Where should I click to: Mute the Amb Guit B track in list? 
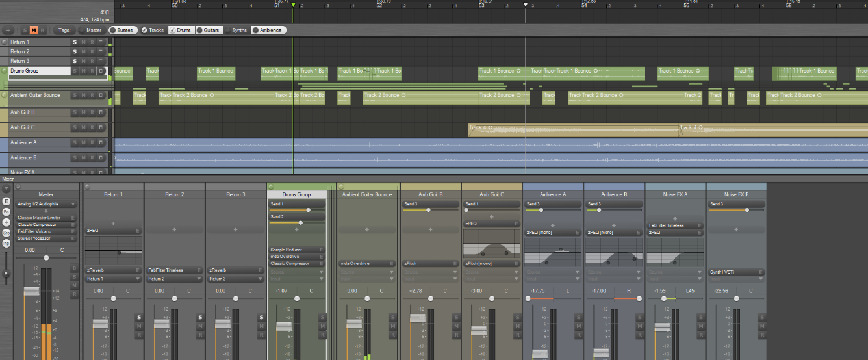(83, 112)
